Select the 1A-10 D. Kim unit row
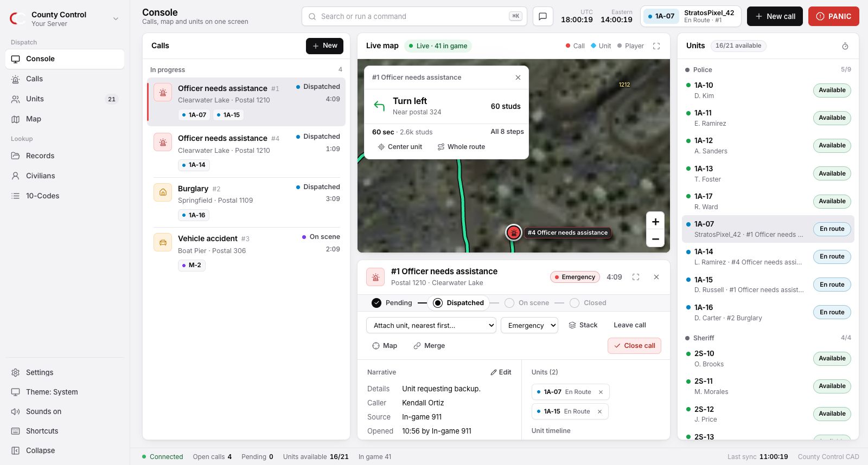The width and height of the screenshot is (868, 465). coord(768,91)
